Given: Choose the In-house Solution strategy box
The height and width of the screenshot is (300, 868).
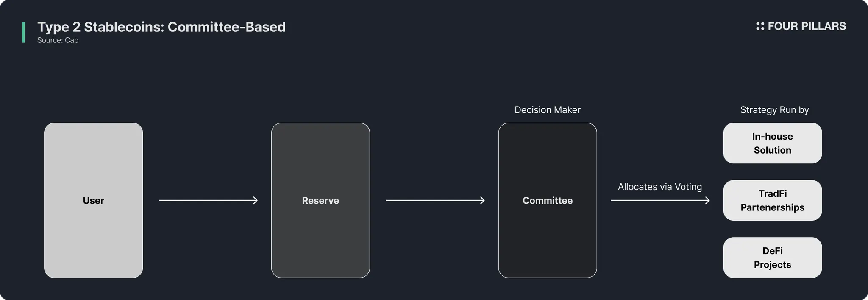Looking at the screenshot, I should tap(772, 143).
